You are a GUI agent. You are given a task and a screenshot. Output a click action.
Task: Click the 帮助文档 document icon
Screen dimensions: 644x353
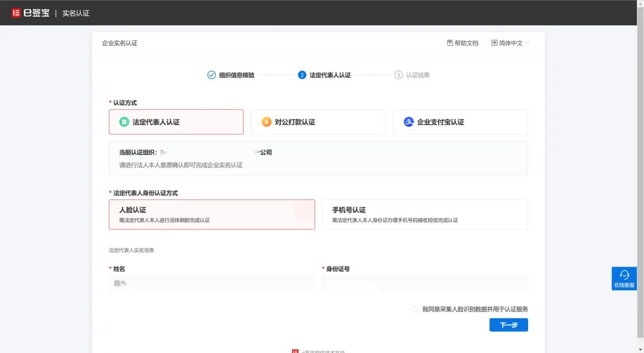[450, 43]
